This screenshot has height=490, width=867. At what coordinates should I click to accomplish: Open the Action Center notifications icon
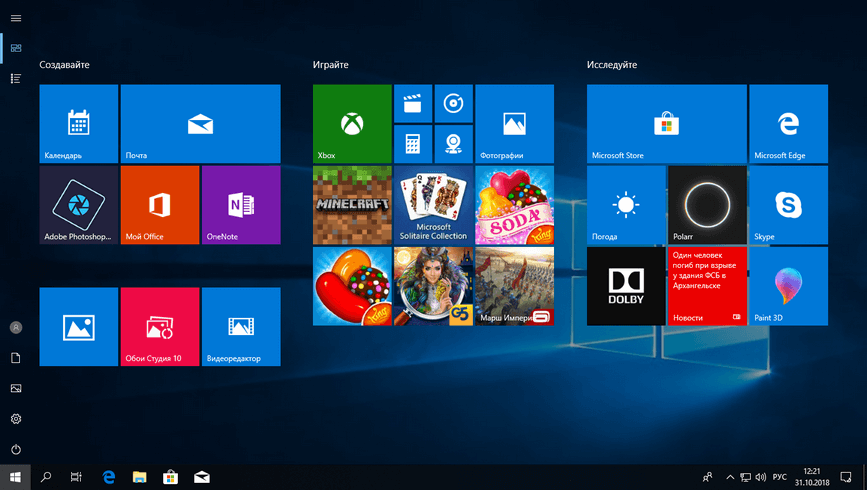tap(846, 477)
